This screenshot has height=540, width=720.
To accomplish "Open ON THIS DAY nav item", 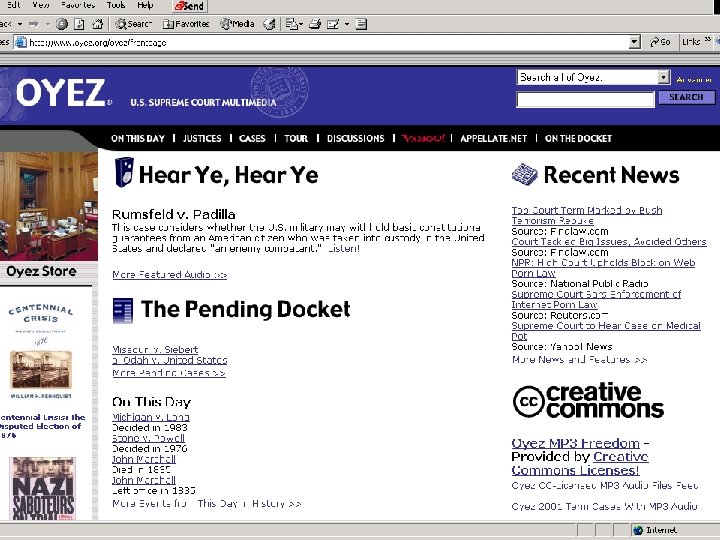I will pos(138,139).
